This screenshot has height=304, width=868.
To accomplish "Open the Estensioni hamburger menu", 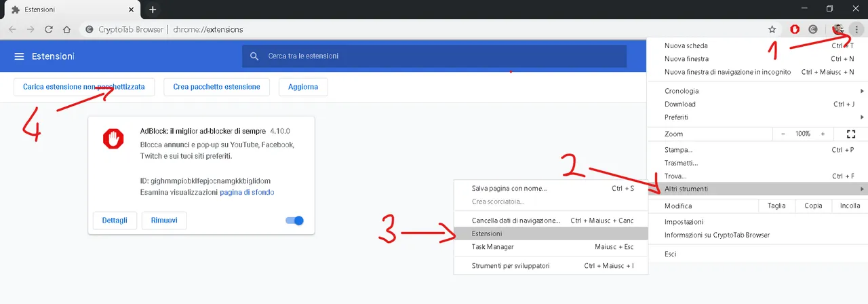I will pos(19,56).
